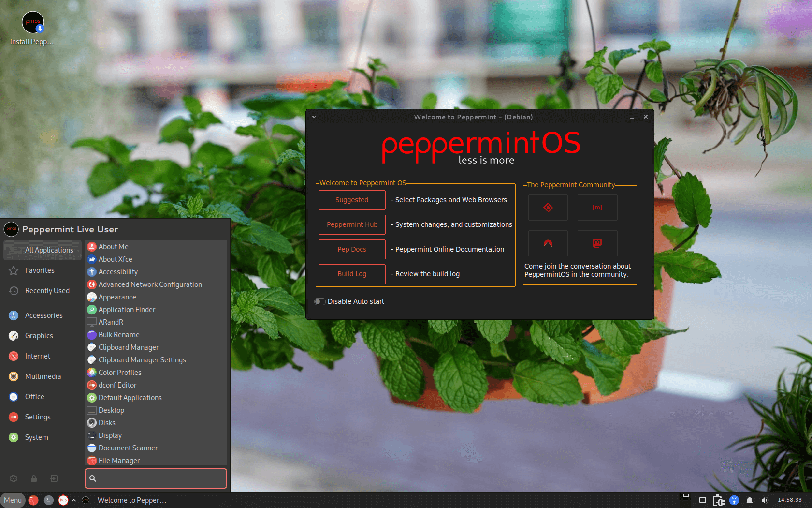Click the log out icon in menu

point(54,478)
